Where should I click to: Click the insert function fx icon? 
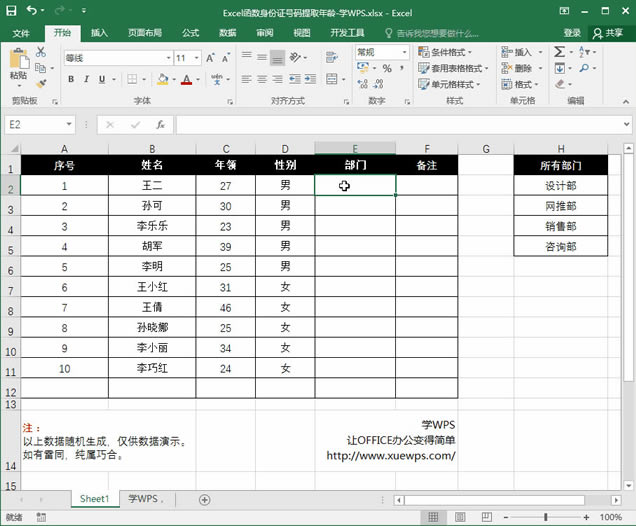(x=160, y=125)
